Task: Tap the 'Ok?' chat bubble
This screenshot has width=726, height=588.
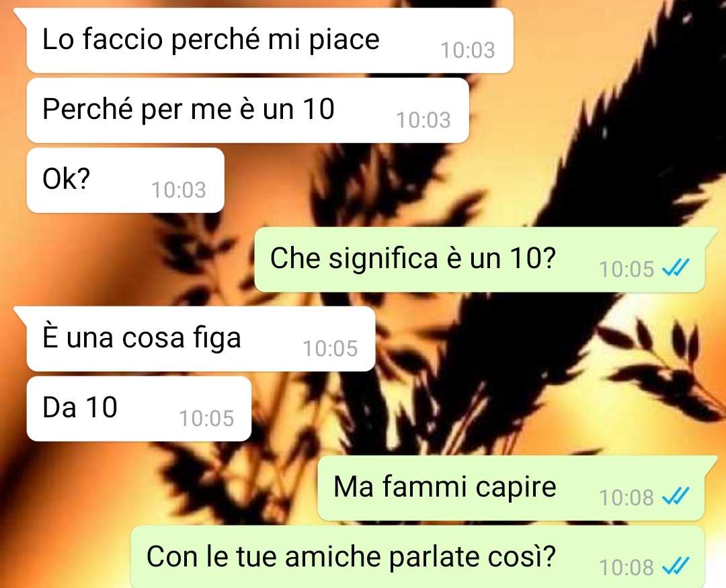Action: [126, 180]
